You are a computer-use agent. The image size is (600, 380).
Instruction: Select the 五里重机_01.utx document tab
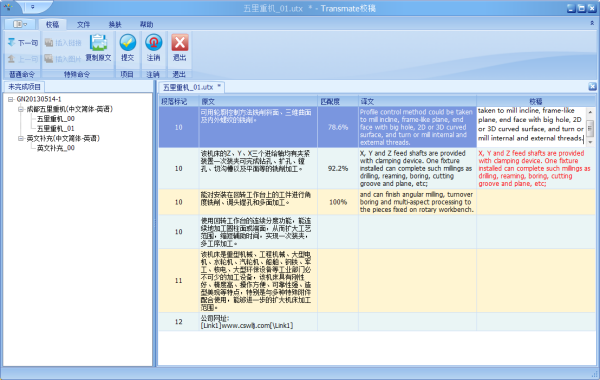tap(191, 87)
